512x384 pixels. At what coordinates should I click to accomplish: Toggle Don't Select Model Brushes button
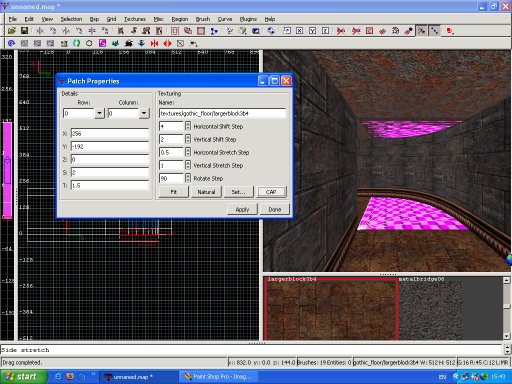tap(341, 31)
